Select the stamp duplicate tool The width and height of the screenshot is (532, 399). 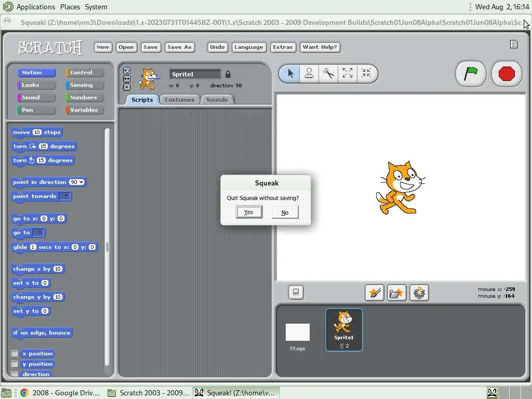(x=309, y=73)
